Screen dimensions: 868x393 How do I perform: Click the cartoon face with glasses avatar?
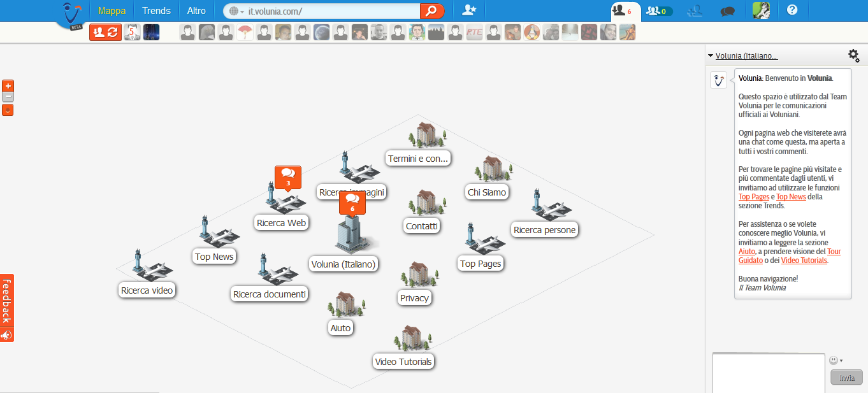coord(417,32)
